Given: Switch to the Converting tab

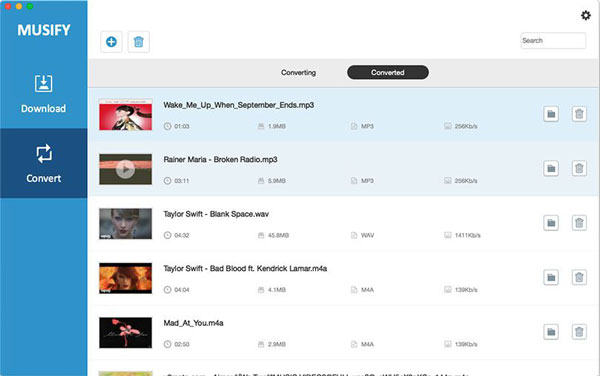Looking at the screenshot, I should [298, 72].
